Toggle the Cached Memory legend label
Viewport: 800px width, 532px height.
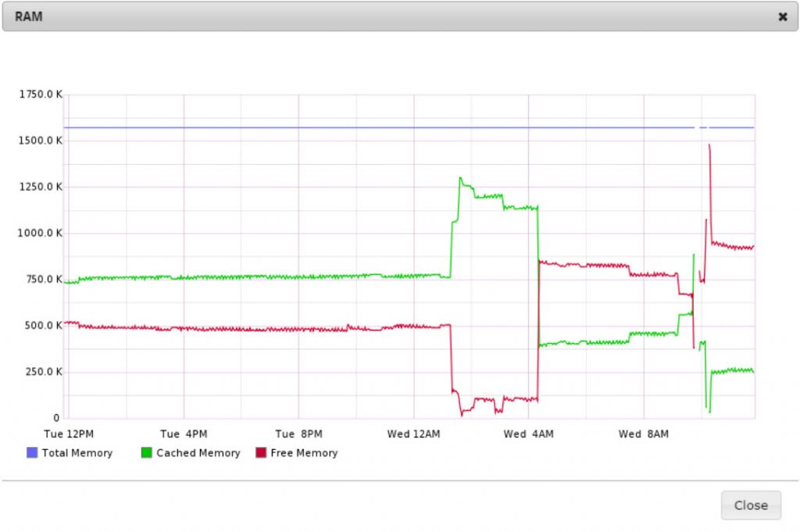[198, 453]
